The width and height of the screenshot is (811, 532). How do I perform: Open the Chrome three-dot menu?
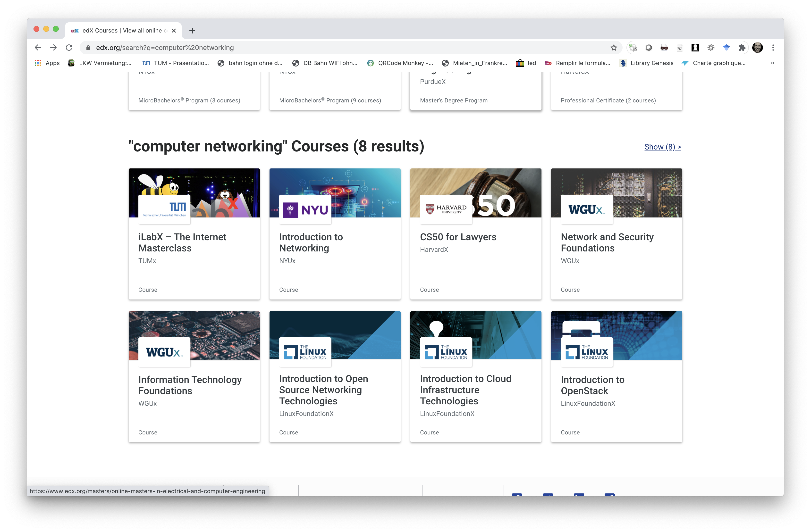tap(773, 48)
